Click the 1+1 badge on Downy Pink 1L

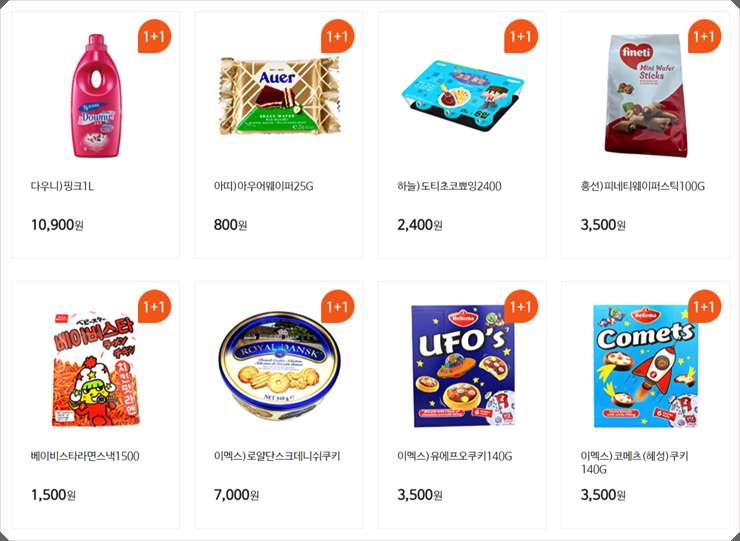click(x=154, y=36)
